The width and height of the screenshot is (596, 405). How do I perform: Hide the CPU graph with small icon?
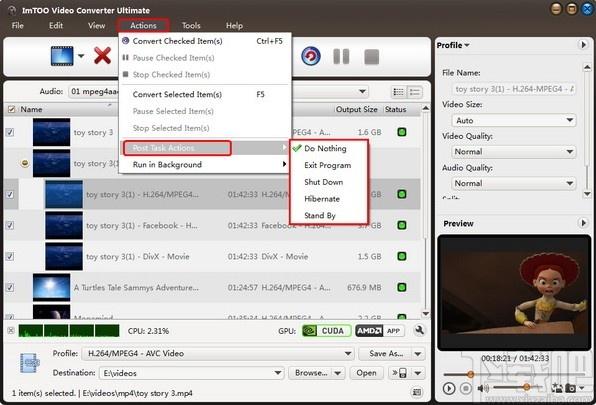(x=11, y=331)
